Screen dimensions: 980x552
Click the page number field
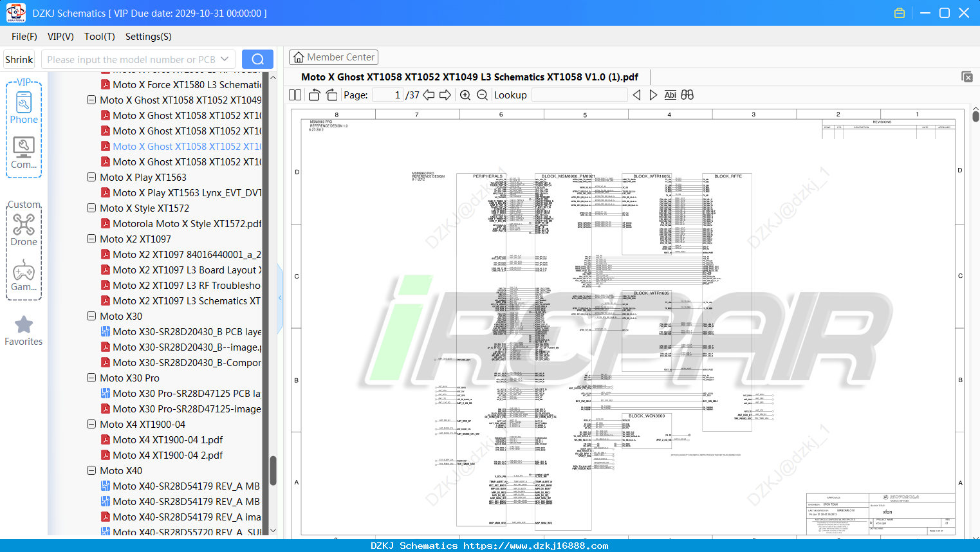(388, 95)
